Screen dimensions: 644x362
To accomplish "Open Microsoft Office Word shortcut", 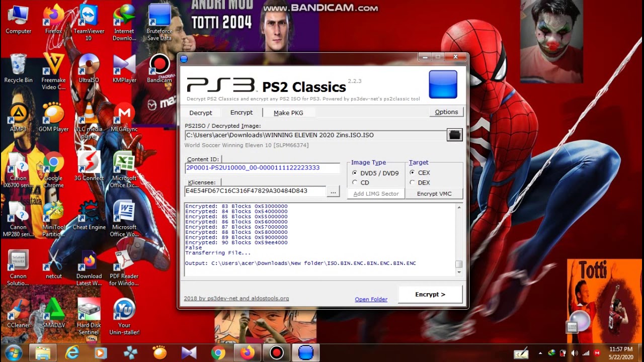I will [x=124, y=219].
